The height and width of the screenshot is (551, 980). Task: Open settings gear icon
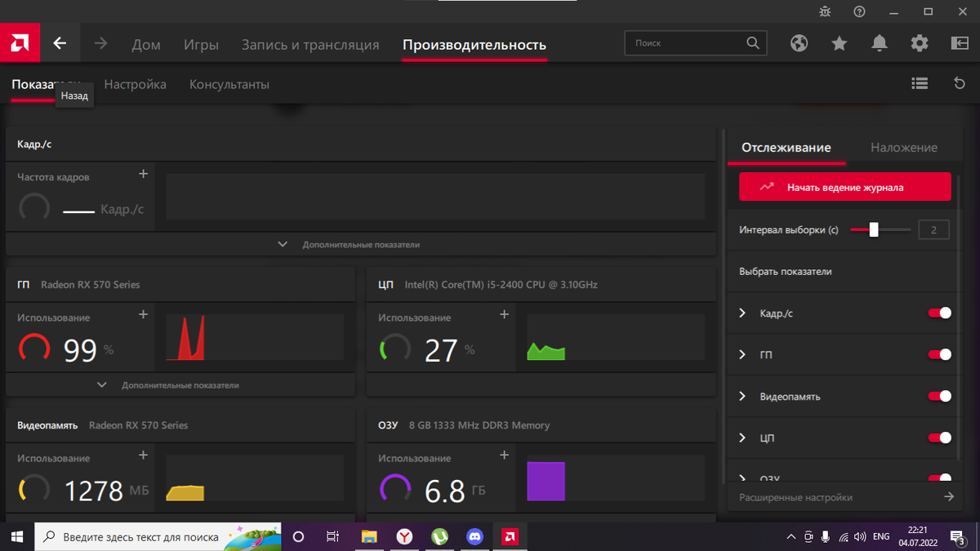(919, 43)
